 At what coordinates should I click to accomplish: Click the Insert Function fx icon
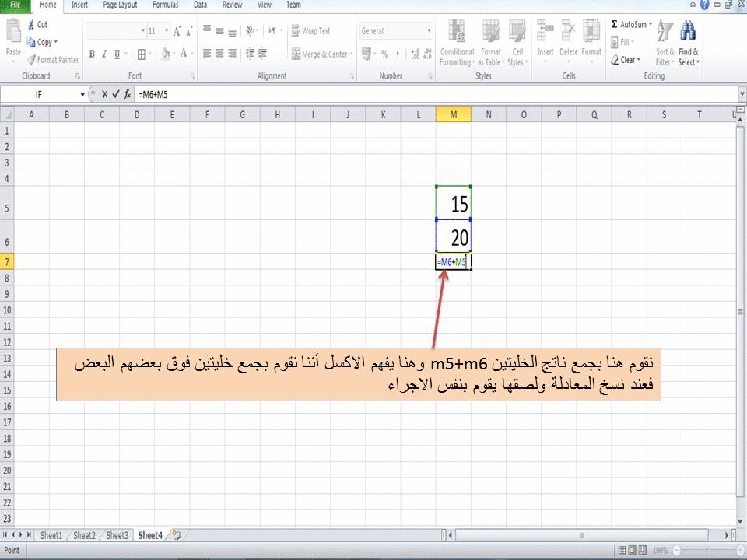(x=127, y=95)
